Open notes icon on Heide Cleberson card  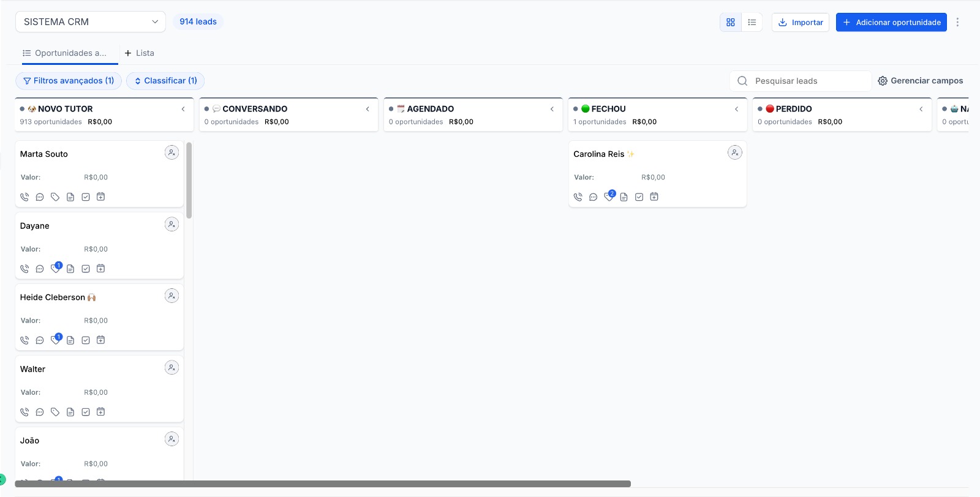tap(70, 340)
